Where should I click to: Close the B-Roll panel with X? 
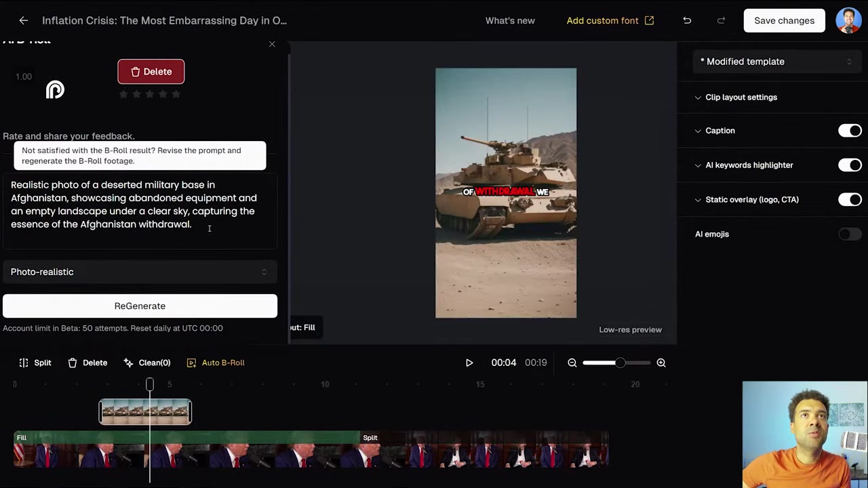pos(272,44)
